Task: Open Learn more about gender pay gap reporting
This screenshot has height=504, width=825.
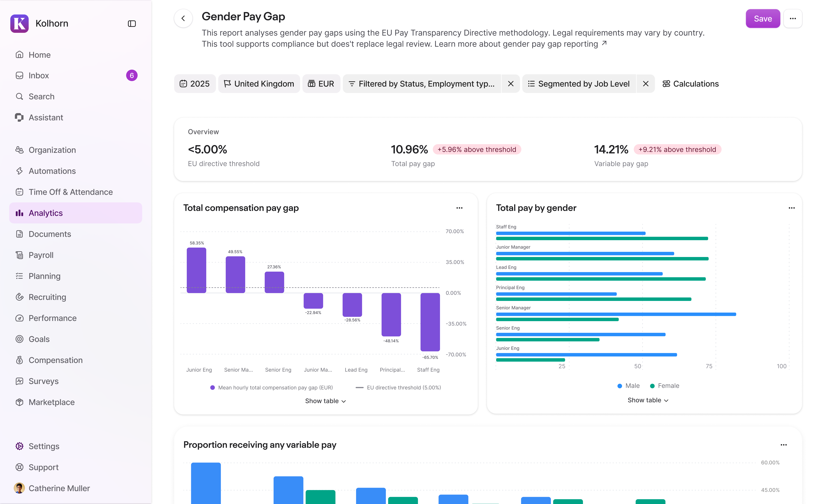Action: pyautogui.click(x=521, y=44)
